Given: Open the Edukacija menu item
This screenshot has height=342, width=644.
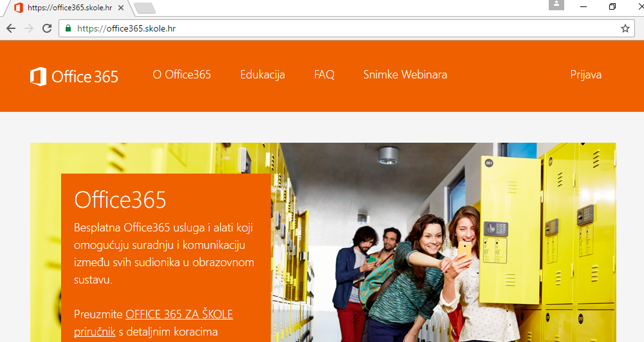Looking at the screenshot, I should pos(262,75).
